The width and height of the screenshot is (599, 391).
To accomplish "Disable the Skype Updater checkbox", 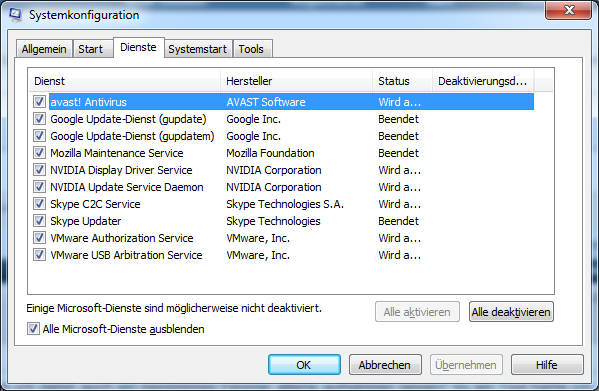I will (39, 221).
